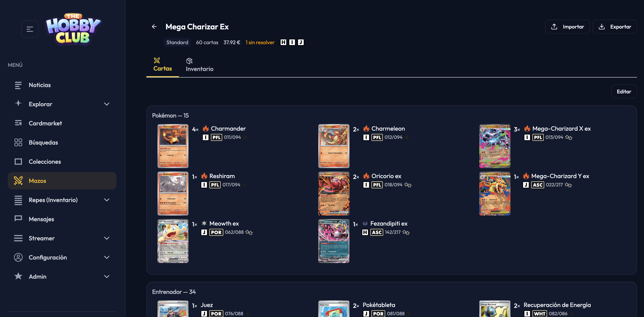The height and width of the screenshot is (317, 644).
Task: Click the Cardmarket sidebar icon
Action: tap(18, 123)
